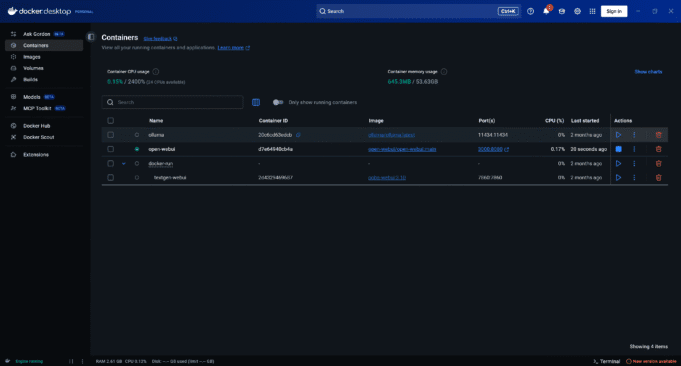Open Docker Hub in the sidebar
Image resolution: width=681 pixels, height=366 pixels.
point(44,126)
